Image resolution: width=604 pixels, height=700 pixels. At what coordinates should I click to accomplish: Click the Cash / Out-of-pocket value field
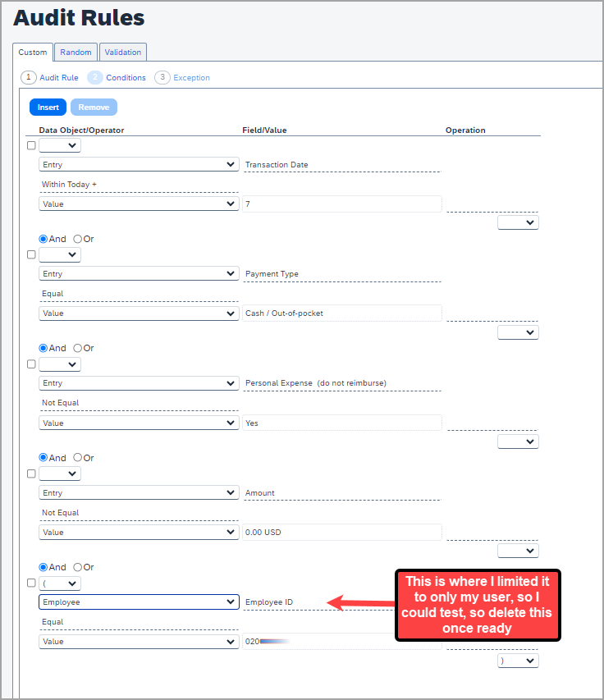click(342, 313)
